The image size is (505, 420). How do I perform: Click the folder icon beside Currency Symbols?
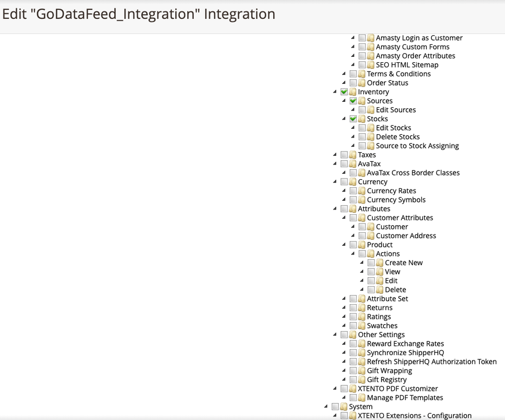pos(362,200)
